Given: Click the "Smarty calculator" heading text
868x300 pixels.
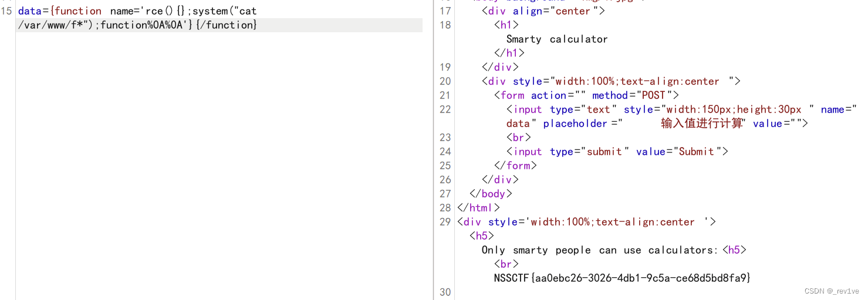Looking at the screenshot, I should tap(557, 39).
